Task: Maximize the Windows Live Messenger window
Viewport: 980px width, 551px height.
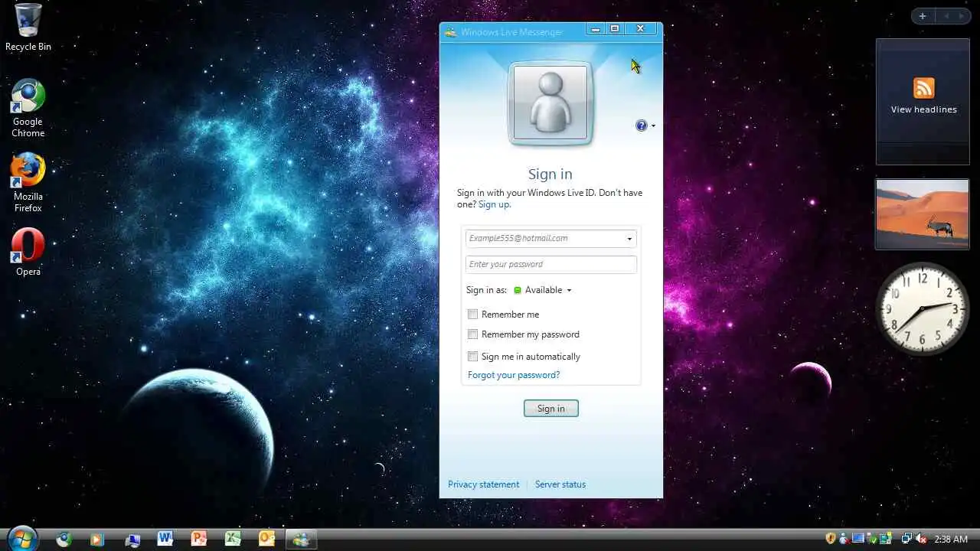Action: coord(614,29)
